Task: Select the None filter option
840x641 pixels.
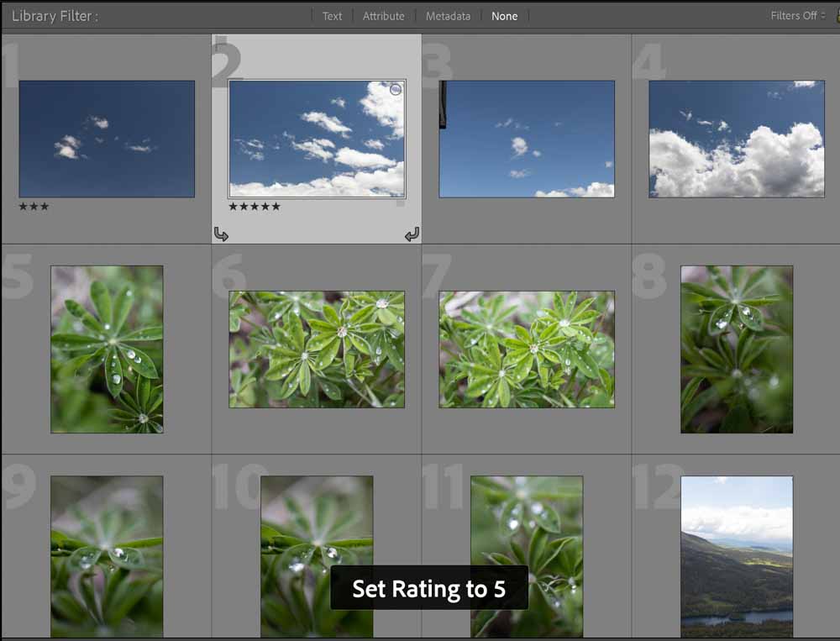Action: [505, 16]
